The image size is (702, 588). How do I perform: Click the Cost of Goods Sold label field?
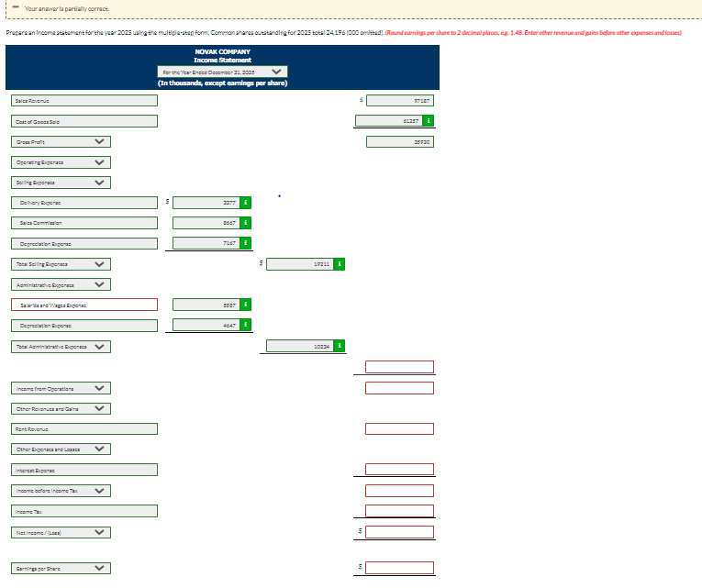[84, 121]
